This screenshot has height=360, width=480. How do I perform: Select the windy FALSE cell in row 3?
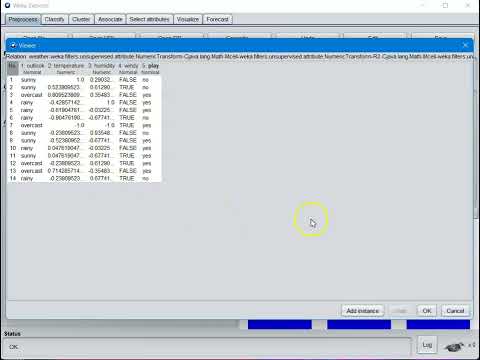pyautogui.click(x=128, y=95)
